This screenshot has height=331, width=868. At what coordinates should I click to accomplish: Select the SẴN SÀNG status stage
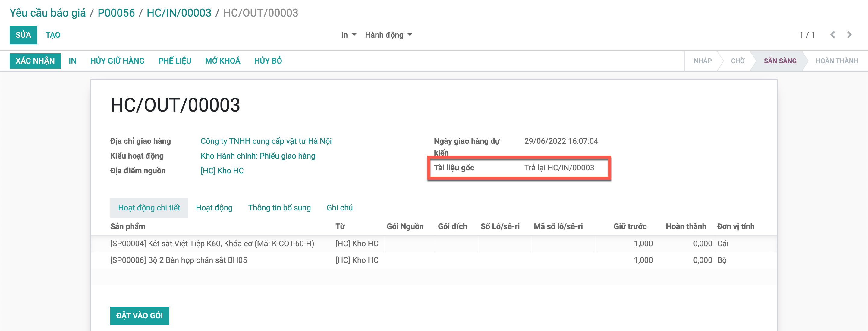(779, 61)
